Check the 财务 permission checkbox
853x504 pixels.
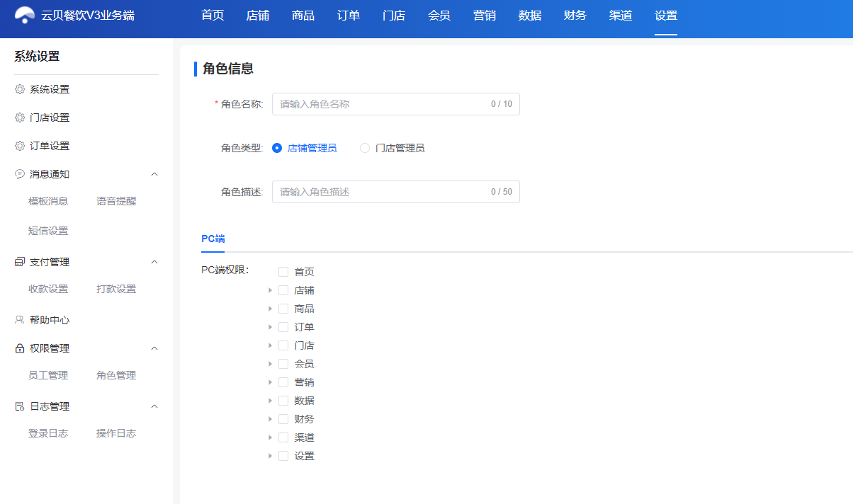pyautogui.click(x=283, y=419)
